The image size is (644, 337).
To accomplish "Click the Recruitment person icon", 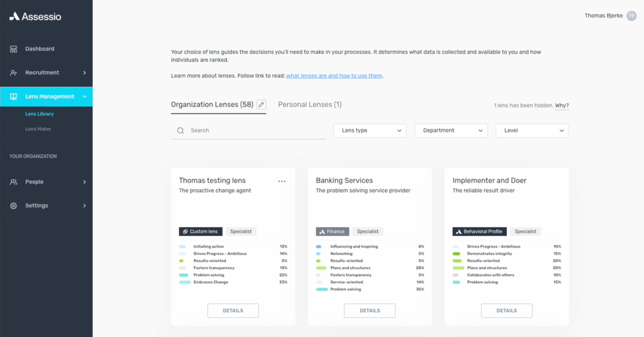I will tap(13, 73).
